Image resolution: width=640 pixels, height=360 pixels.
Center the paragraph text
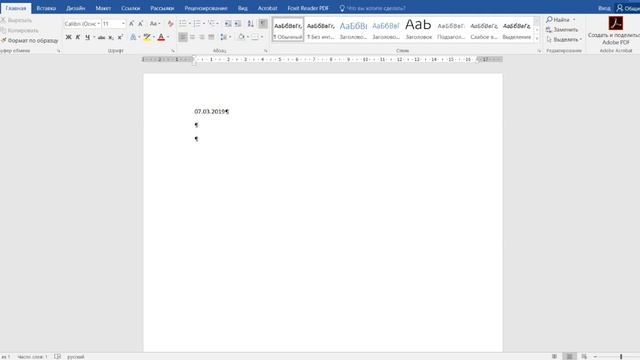(192, 37)
